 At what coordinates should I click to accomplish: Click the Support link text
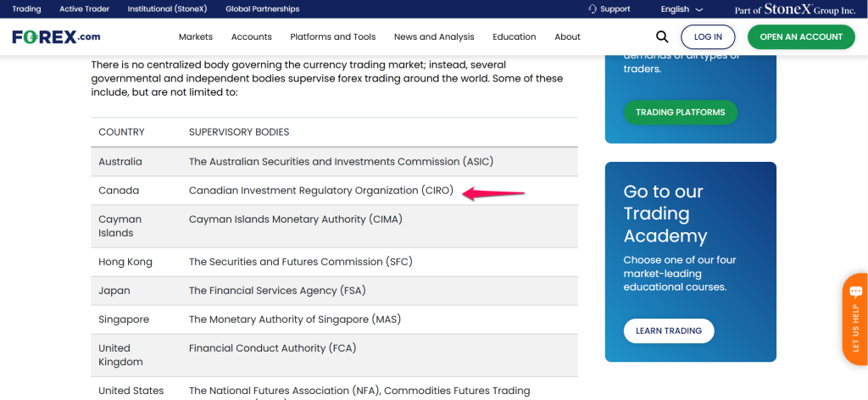pos(615,8)
